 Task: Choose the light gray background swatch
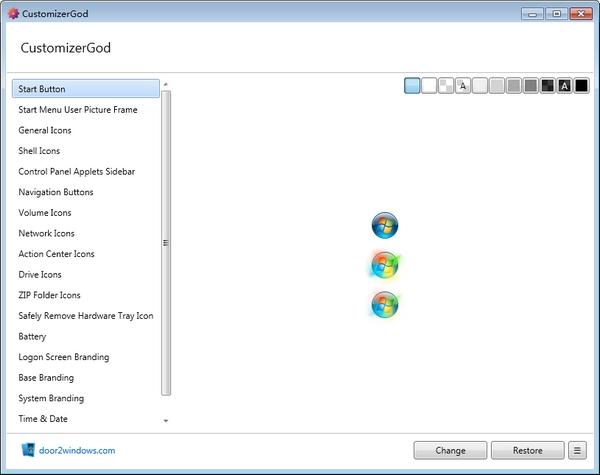tap(497, 86)
